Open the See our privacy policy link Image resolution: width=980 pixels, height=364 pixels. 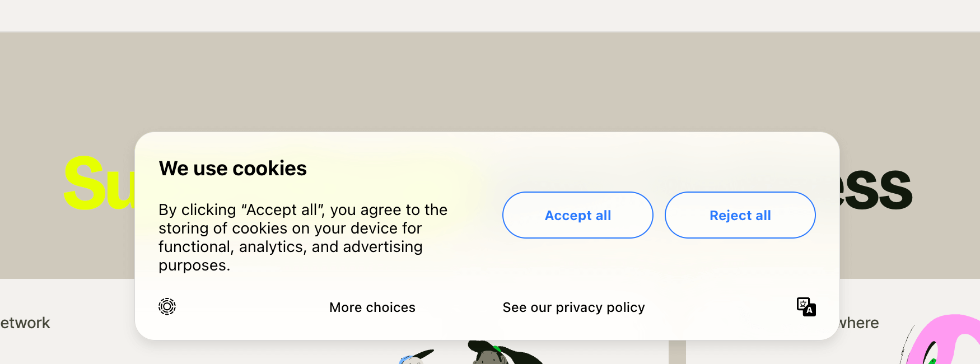[x=573, y=307]
